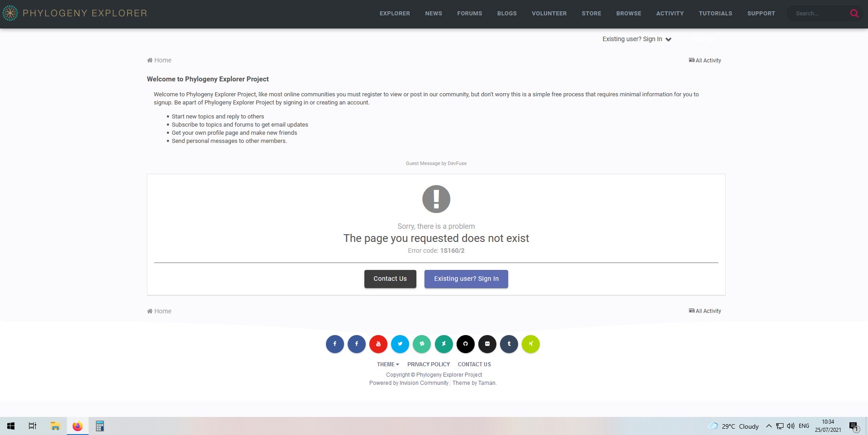
Task: Open the cloudy weather widget
Action: click(733, 426)
